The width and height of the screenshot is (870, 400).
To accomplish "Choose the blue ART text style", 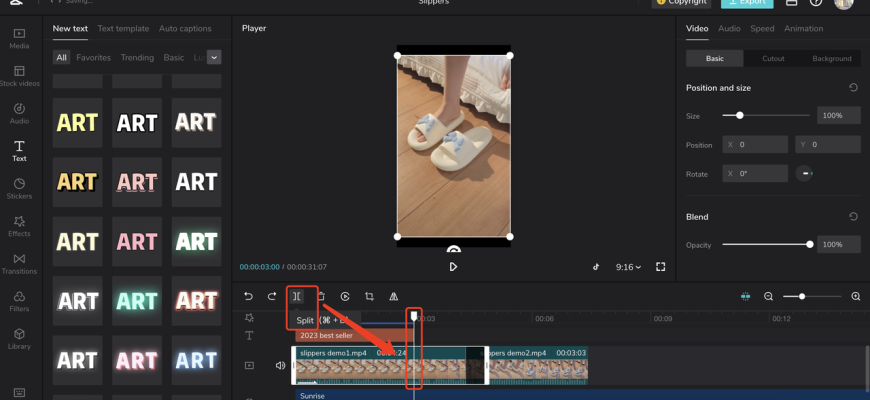I will click(x=196, y=360).
